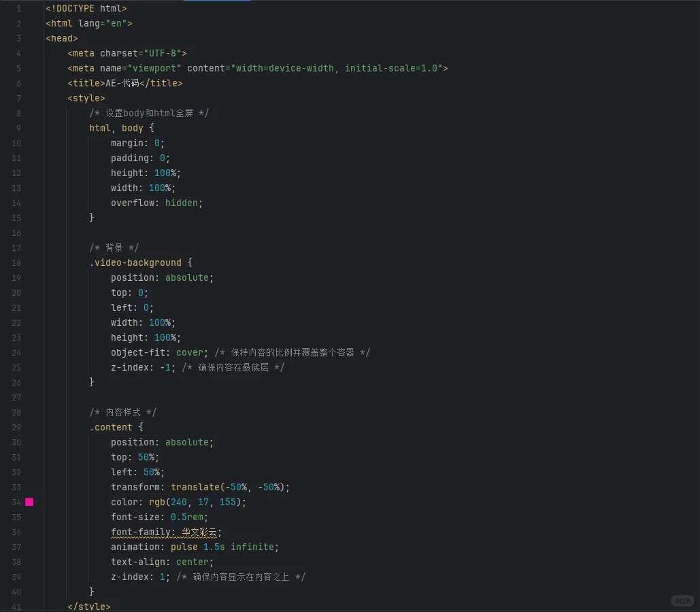The image size is (700, 612).
Task: Click the animation: pulse 1.5s infinite line
Action: click(195, 547)
